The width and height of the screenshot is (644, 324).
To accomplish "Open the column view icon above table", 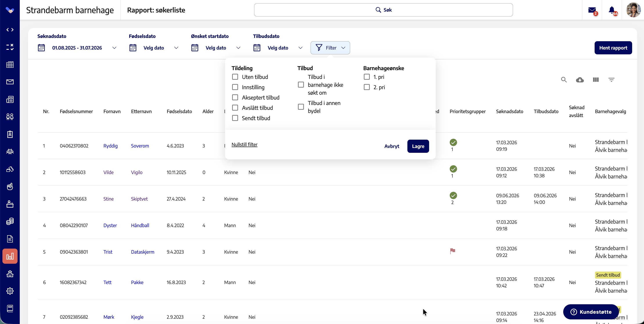I will click(596, 80).
